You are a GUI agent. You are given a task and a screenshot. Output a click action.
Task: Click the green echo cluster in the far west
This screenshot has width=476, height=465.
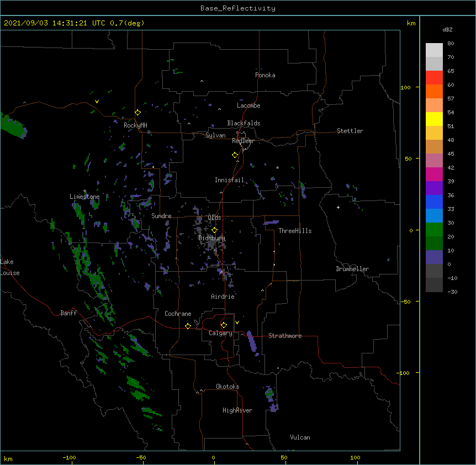pos(13,125)
